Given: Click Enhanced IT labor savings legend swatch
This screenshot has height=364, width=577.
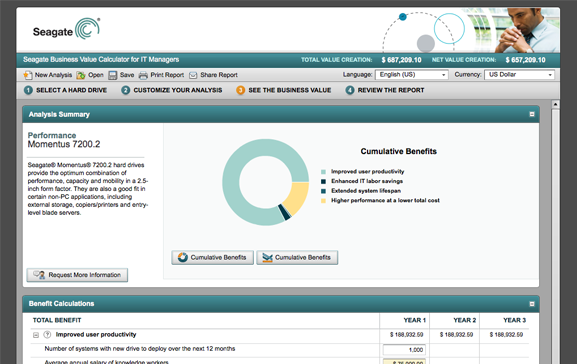Looking at the screenshot, I should pyautogui.click(x=323, y=181).
